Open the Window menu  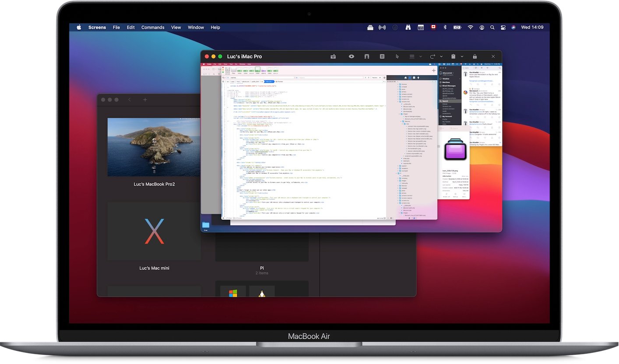point(196,27)
